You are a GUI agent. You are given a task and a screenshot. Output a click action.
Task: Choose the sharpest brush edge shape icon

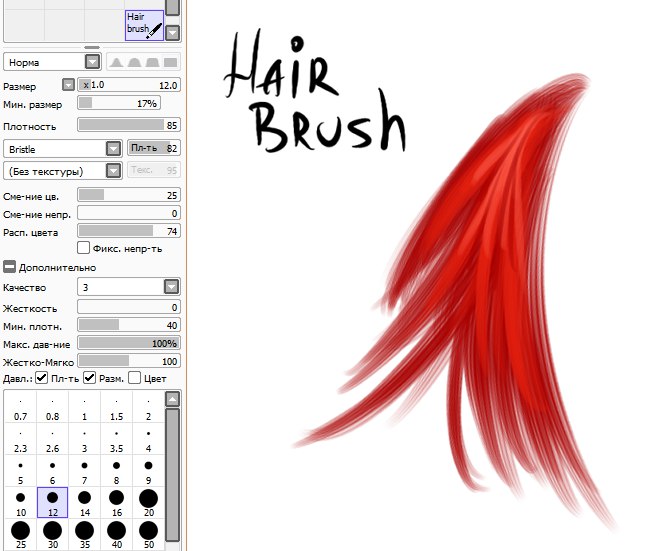coord(116,63)
